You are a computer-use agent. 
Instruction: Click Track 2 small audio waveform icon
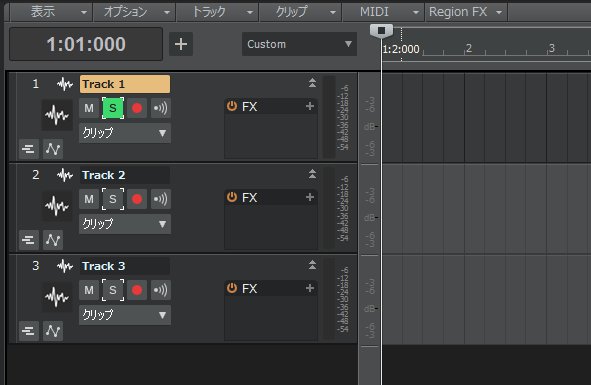pyautogui.click(x=65, y=175)
